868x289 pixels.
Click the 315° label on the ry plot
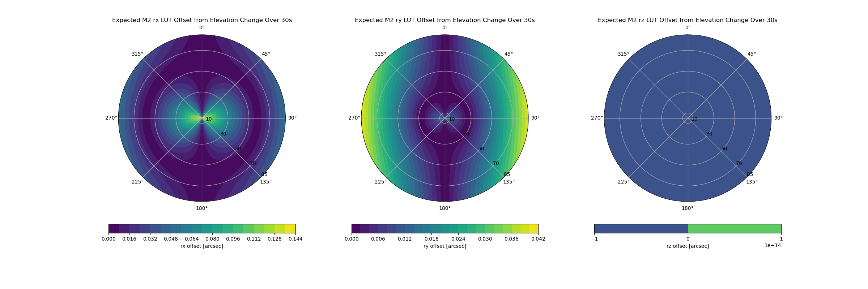point(380,54)
